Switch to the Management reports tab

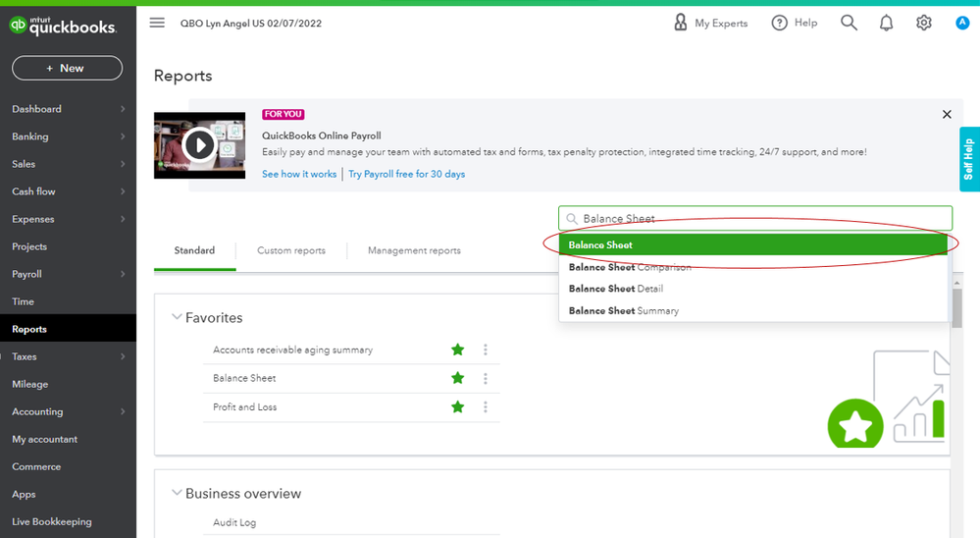[x=414, y=250]
